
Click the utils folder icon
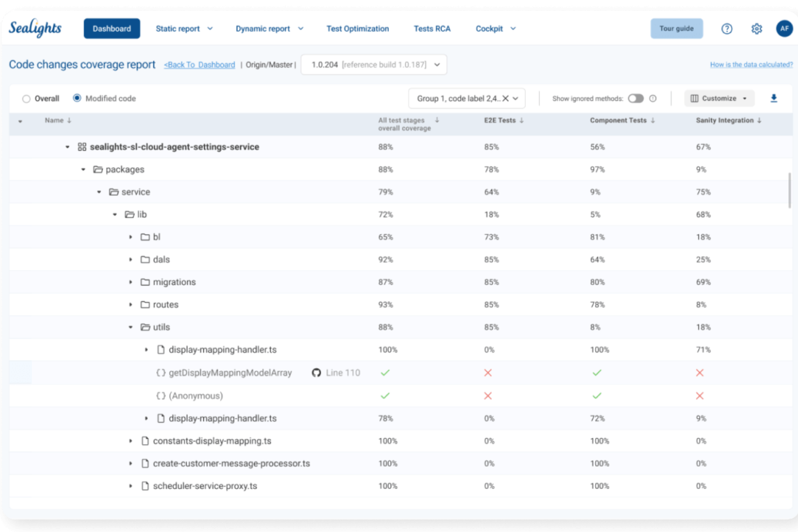(146, 327)
